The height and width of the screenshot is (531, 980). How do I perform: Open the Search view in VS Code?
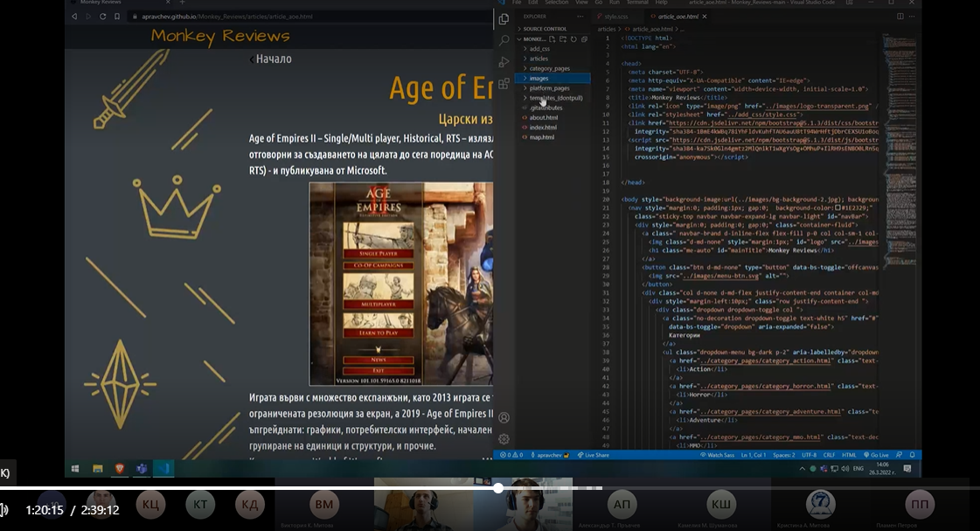coord(504,40)
